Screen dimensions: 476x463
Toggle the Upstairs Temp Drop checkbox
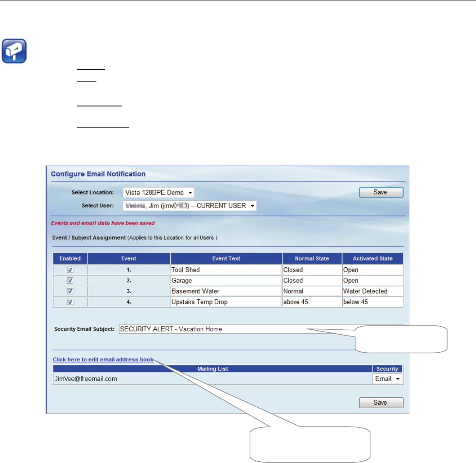(70, 302)
